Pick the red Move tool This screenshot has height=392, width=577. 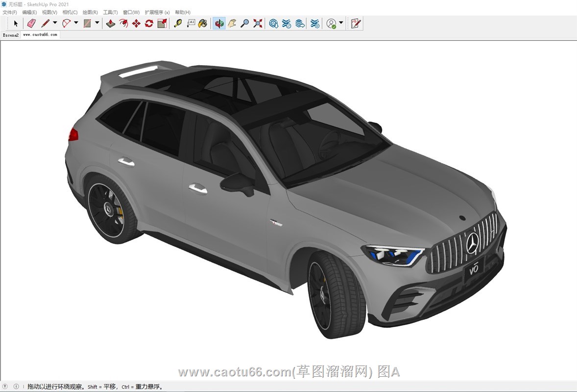point(136,24)
